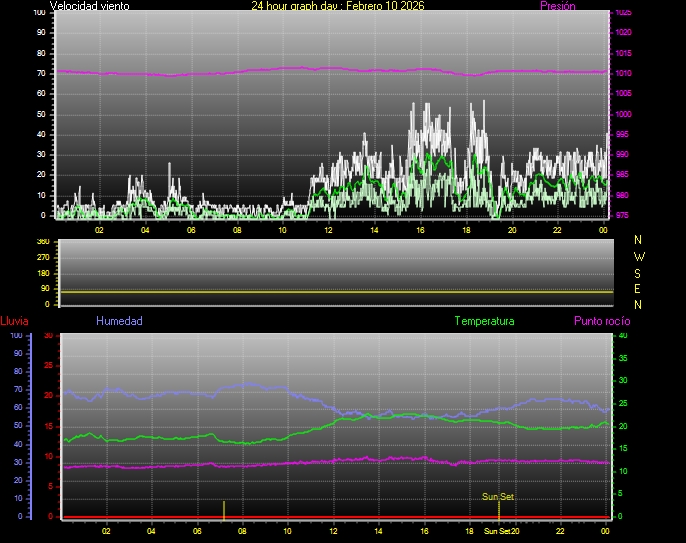
Task: Click the "360" wind direction axis value
Action: click(x=42, y=242)
